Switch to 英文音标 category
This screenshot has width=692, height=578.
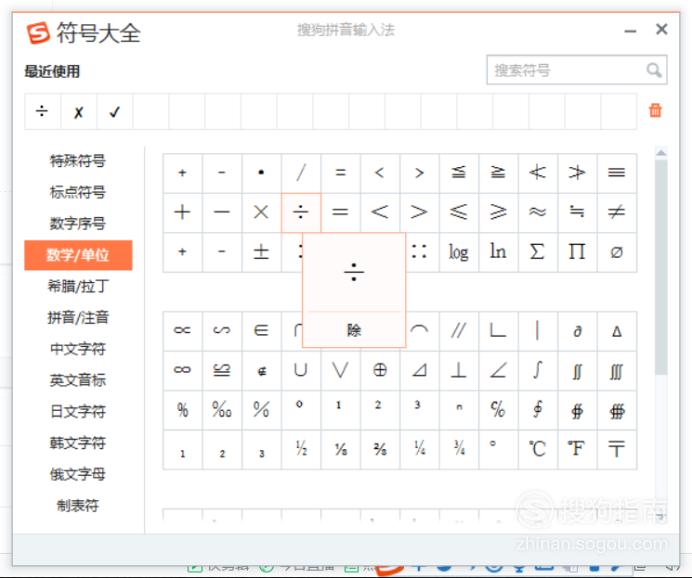(x=78, y=380)
